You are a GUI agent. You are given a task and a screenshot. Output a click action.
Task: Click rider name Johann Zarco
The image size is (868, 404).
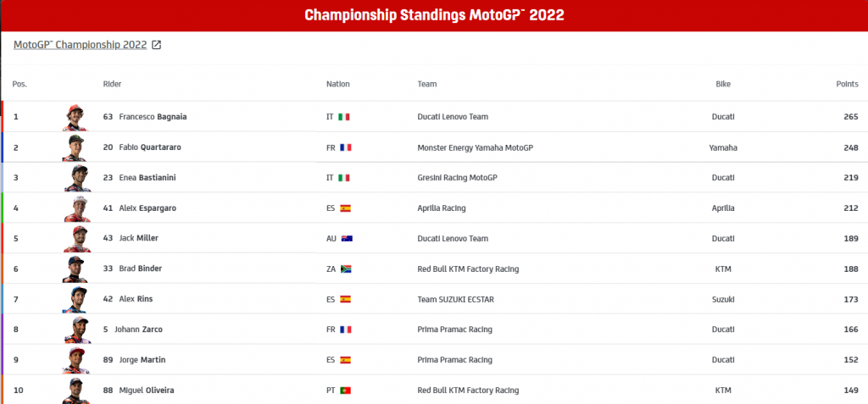click(x=139, y=329)
